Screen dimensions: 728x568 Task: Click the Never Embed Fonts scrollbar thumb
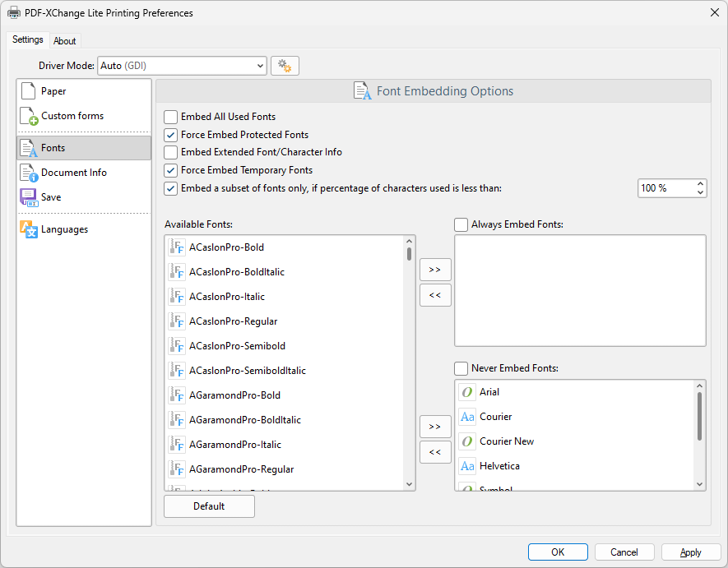point(699,417)
